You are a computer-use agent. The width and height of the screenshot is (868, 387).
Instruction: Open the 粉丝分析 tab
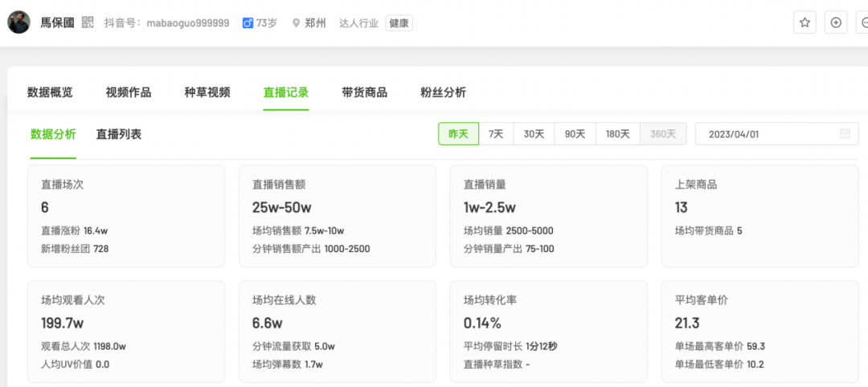tap(443, 92)
